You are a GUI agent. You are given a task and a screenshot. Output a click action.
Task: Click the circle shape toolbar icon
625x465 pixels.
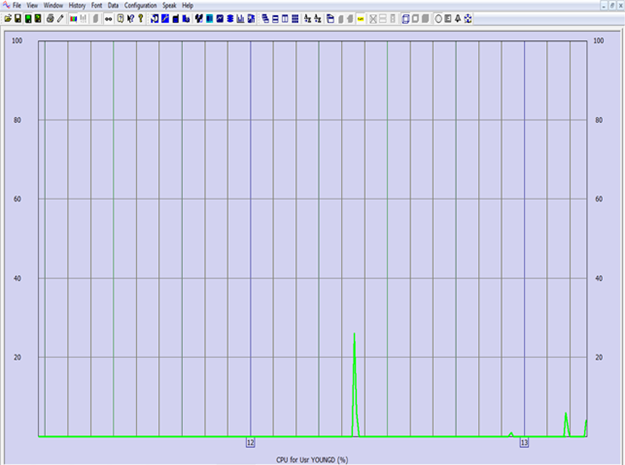tap(438, 18)
